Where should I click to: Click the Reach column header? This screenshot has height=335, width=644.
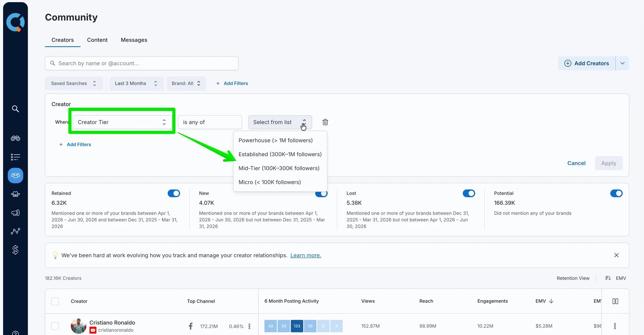point(426,301)
